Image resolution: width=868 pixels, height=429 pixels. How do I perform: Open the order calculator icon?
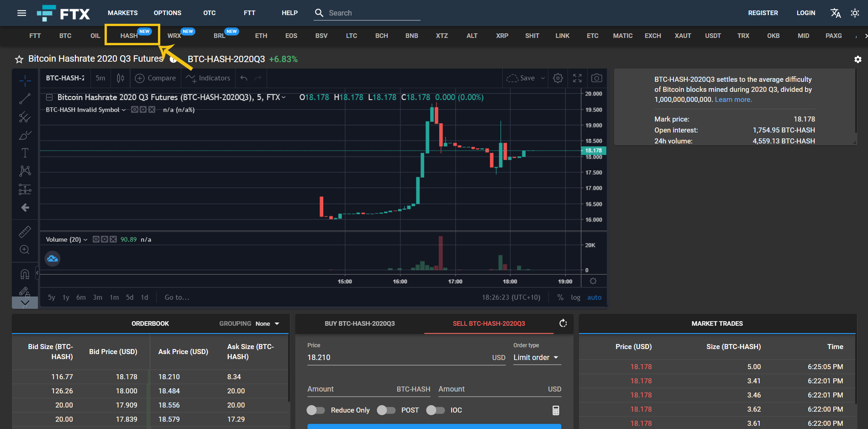click(556, 410)
